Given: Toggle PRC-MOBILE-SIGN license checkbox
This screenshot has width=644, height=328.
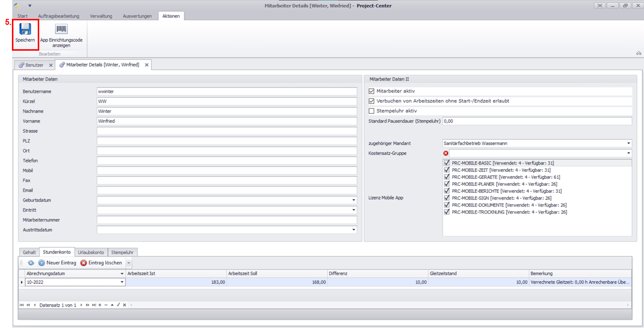Looking at the screenshot, I should [447, 198].
